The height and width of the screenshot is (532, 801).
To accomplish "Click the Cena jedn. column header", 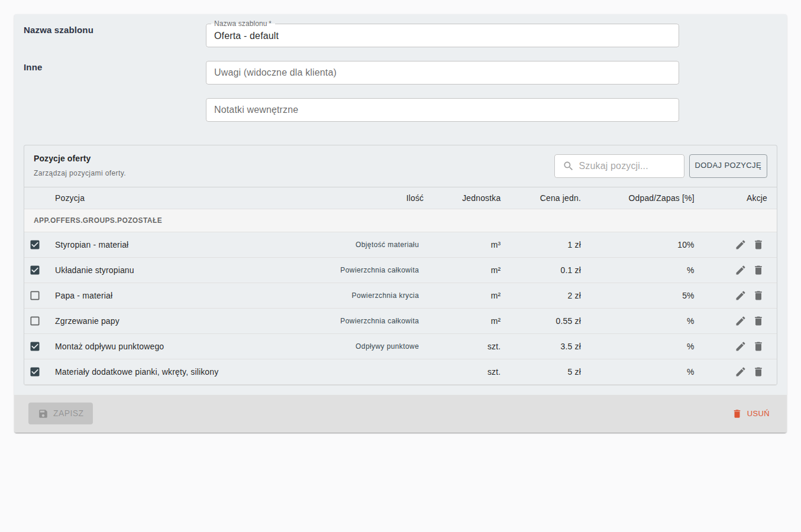I will pos(560,198).
